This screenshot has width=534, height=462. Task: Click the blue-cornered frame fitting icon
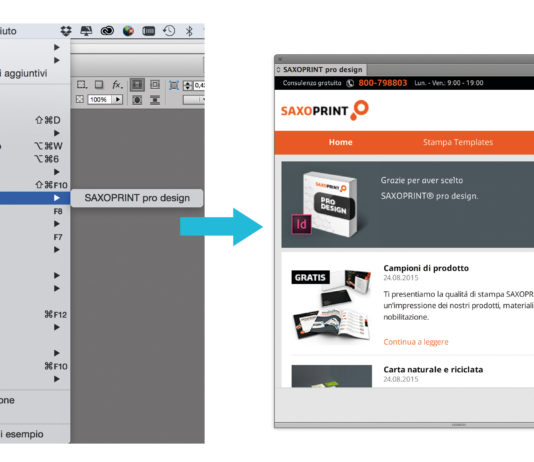point(174,85)
